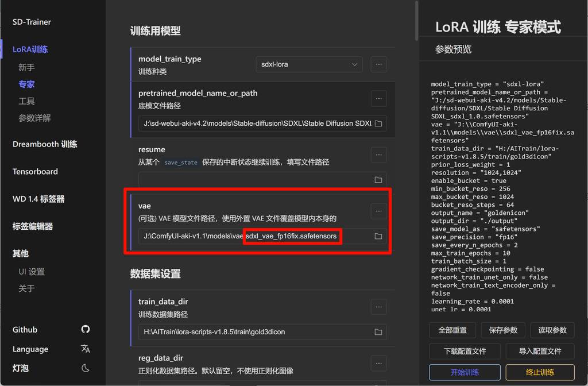Open the Dreambooth 训练 sidebar section
Image resolution: width=588 pixels, height=386 pixels.
click(x=45, y=144)
